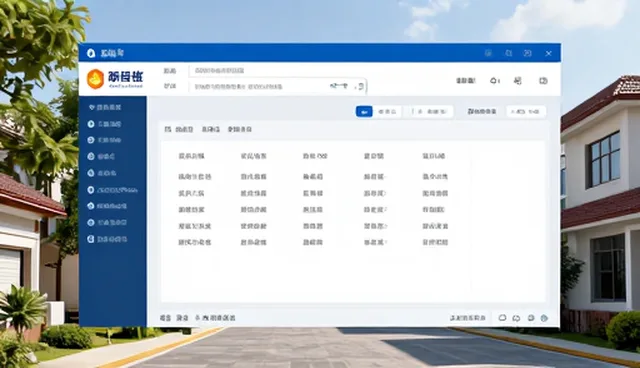The image size is (640, 368).
Task: Click the rightmost icon in the header toolbar
Action: coord(543,81)
